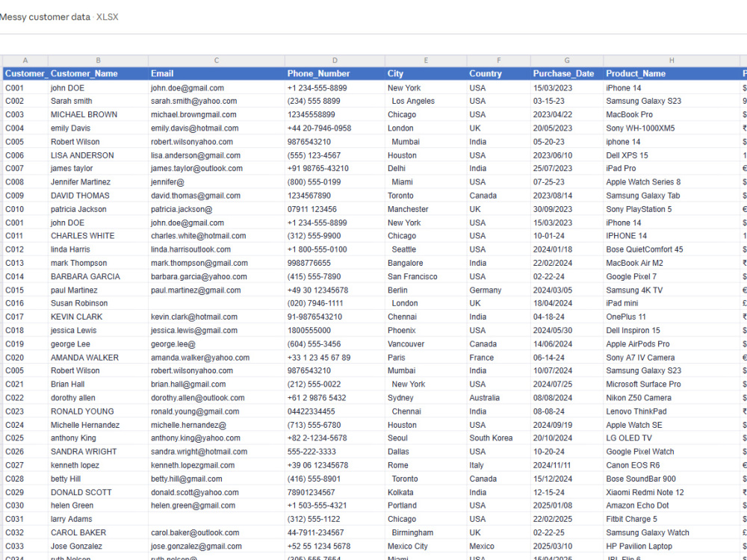Select the product cell 'Sony WH-1000XM5'
Viewport: 747px width, 560px height.
(x=672, y=128)
